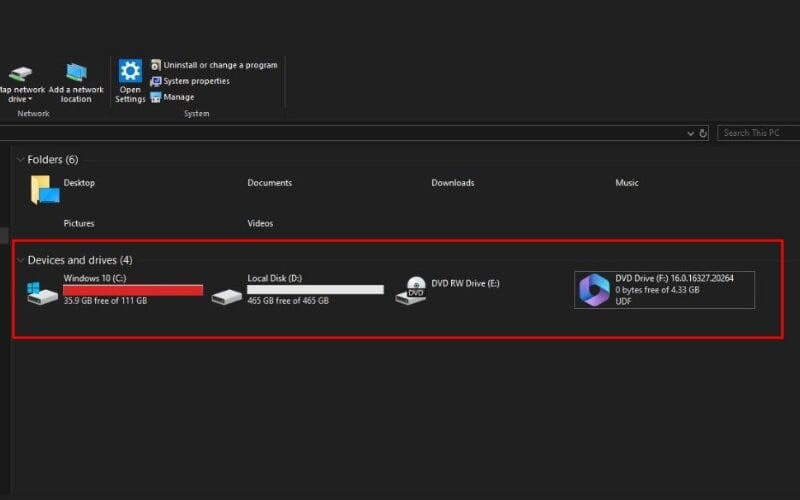
Task: Open the Desktop folder icon
Action: tap(42, 189)
